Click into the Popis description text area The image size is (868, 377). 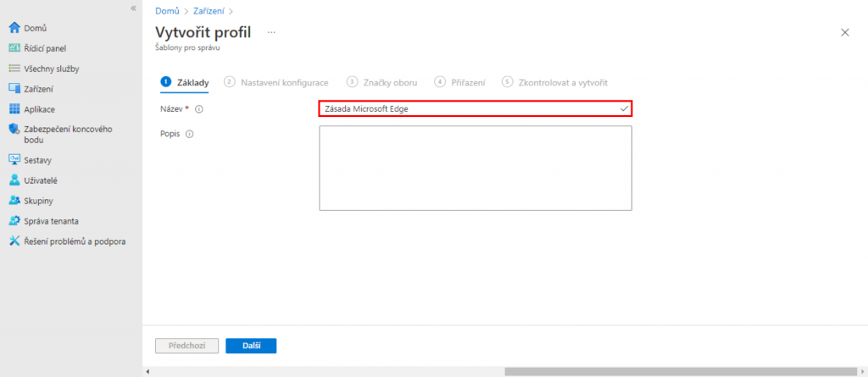pos(475,168)
